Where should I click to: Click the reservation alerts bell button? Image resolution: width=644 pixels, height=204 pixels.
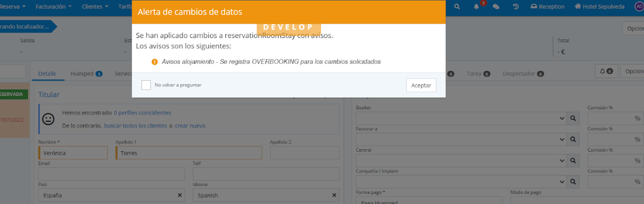(606, 71)
